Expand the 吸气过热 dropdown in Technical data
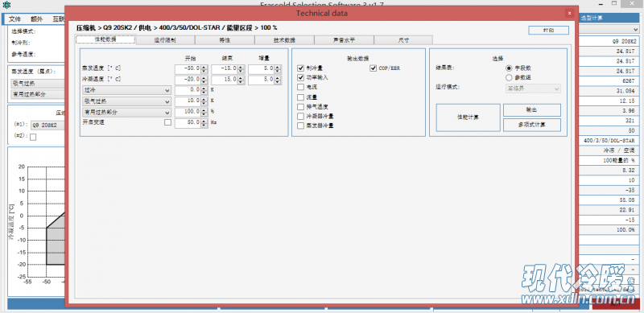Viewport: 644px width, 313px height. click(x=127, y=101)
